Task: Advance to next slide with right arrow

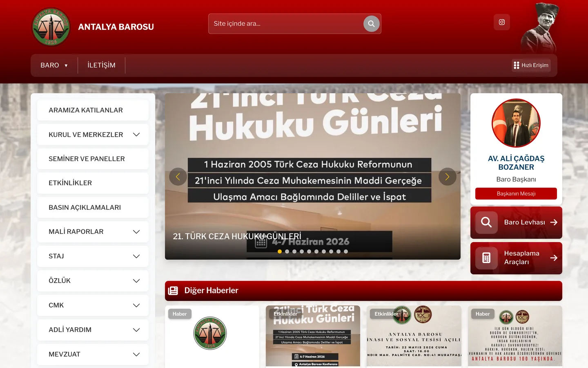Action: [x=448, y=177]
